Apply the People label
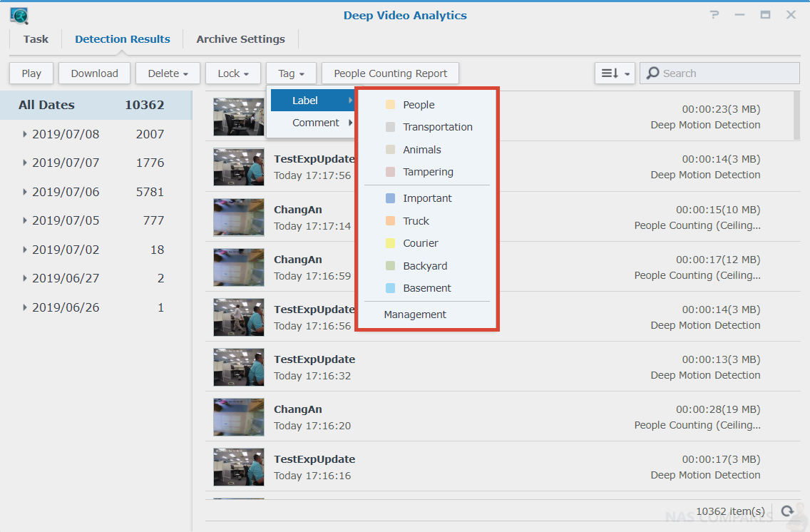The image size is (810, 532). coord(426,105)
